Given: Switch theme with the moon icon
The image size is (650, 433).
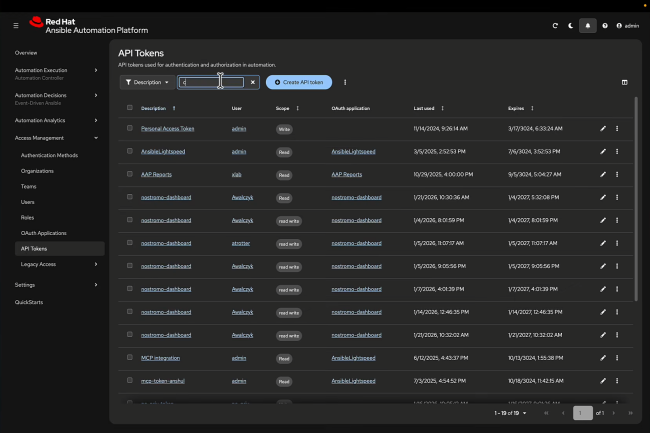Looking at the screenshot, I should (571, 26).
